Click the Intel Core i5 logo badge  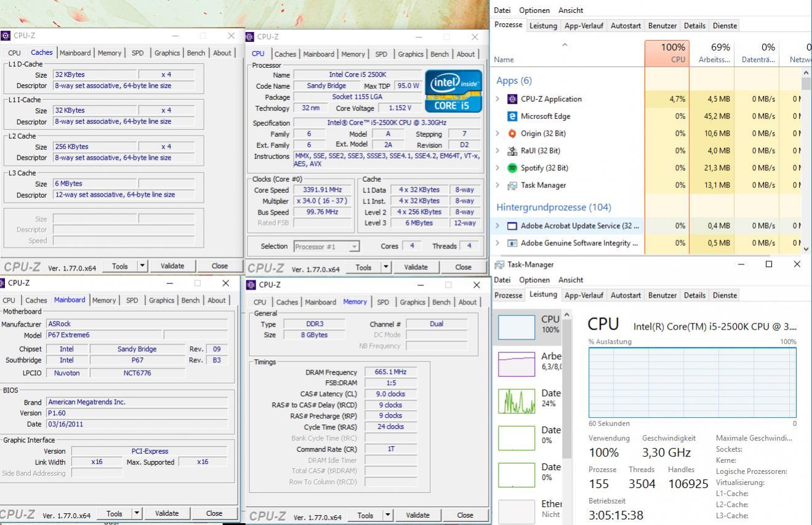pos(453,91)
